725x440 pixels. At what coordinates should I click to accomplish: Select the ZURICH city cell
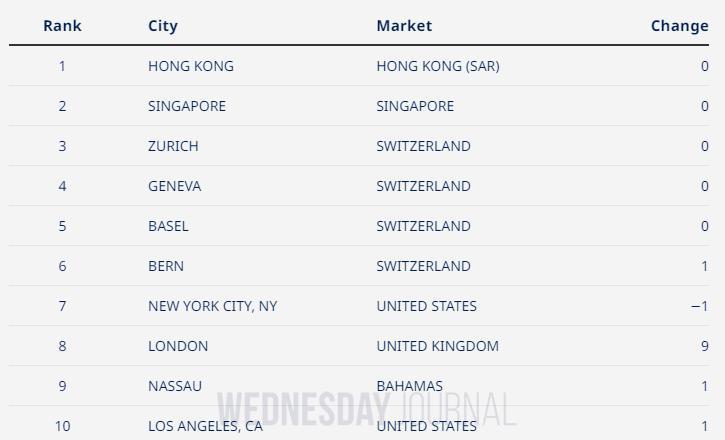[x=173, y=146]
